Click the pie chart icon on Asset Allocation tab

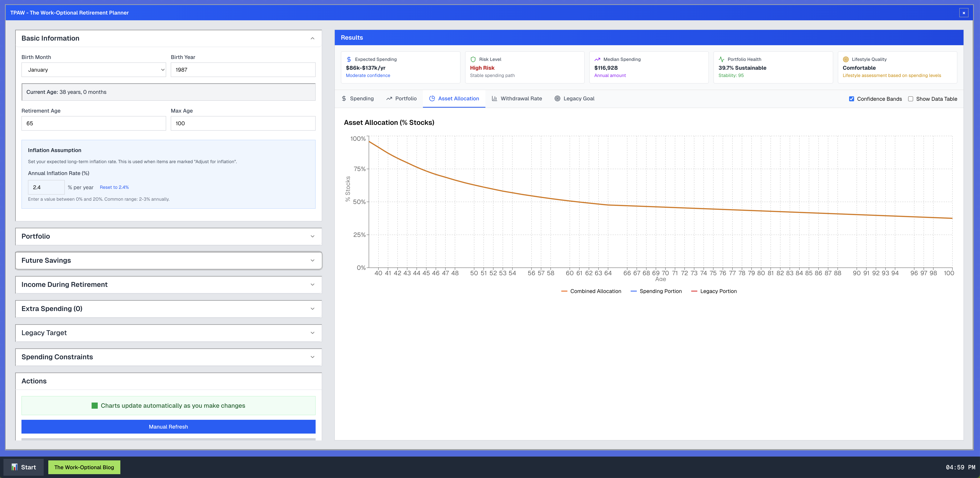coord(432,98)
